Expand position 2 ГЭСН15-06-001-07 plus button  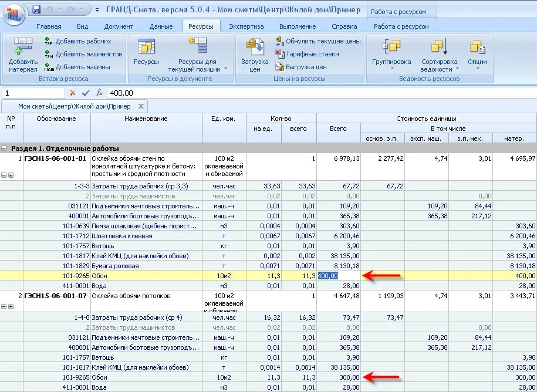point(11,306)
